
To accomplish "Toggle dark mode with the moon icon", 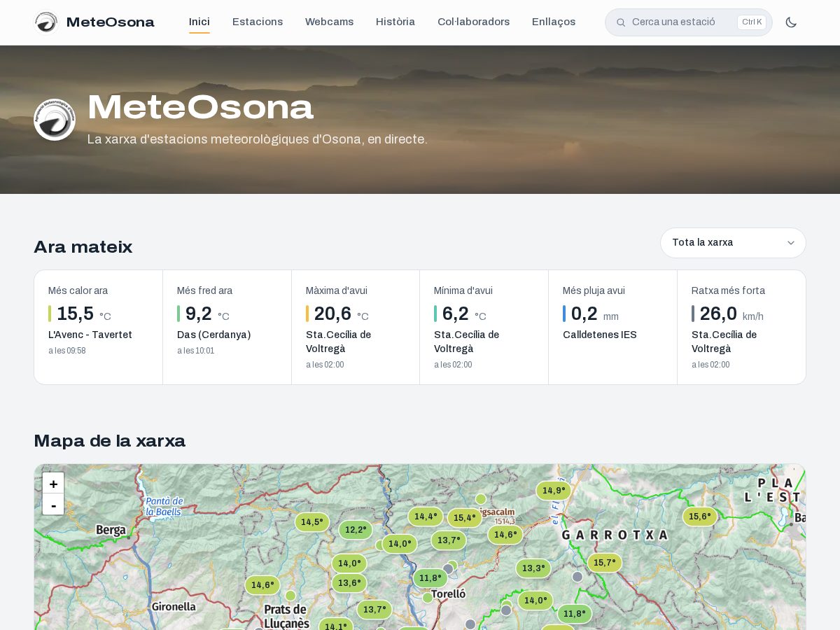I will [791, 22].
